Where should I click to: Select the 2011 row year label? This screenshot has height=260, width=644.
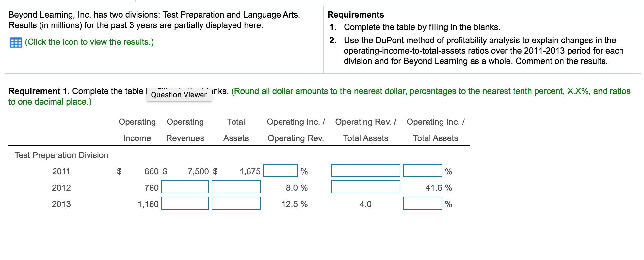pos(60,171)
